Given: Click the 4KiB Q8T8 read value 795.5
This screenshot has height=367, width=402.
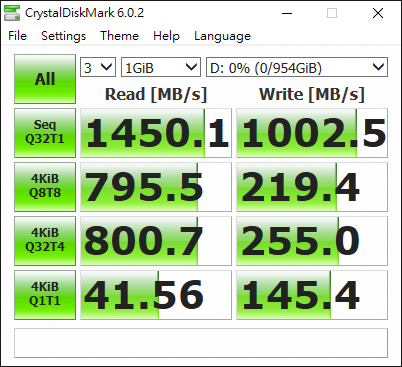Looking at the screenshot, I should click(156, 187).
